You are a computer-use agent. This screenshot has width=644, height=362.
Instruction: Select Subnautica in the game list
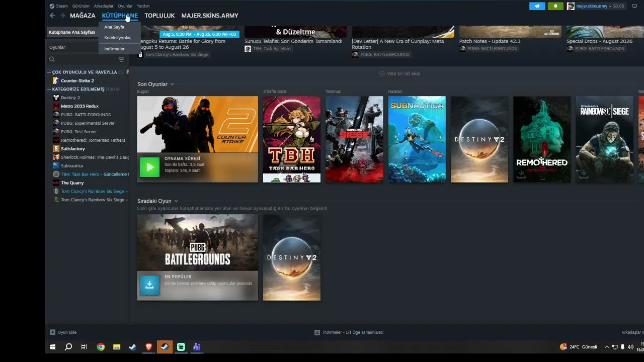point(72,166)
